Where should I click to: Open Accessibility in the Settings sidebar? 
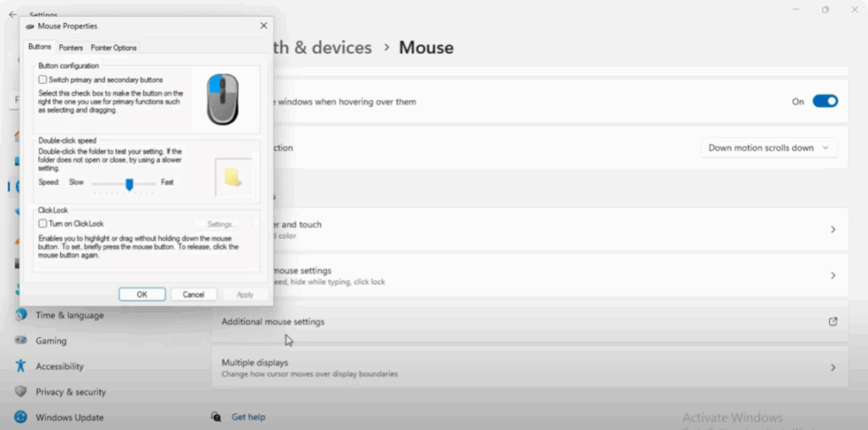(59, 366)
